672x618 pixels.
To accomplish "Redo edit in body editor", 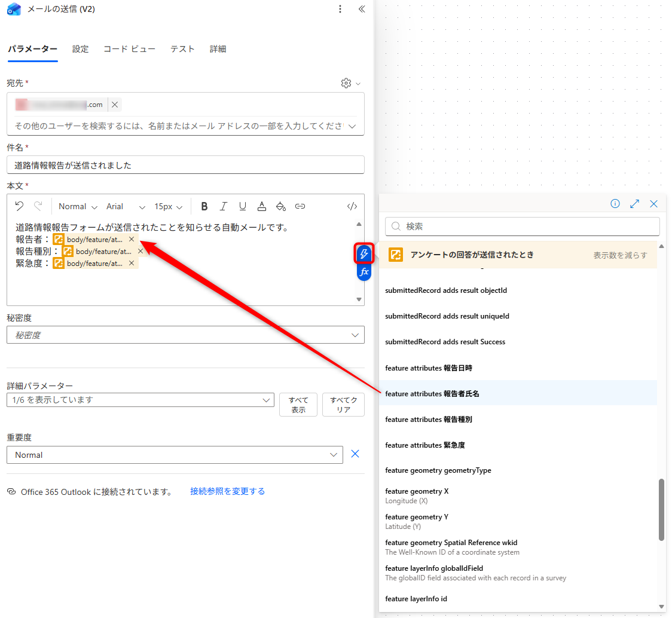I will point(38,206).
